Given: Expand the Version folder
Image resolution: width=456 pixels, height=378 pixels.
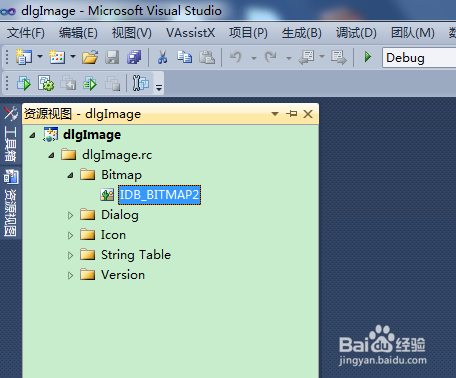Looking at the screenshot, I should tap(70, 275).
